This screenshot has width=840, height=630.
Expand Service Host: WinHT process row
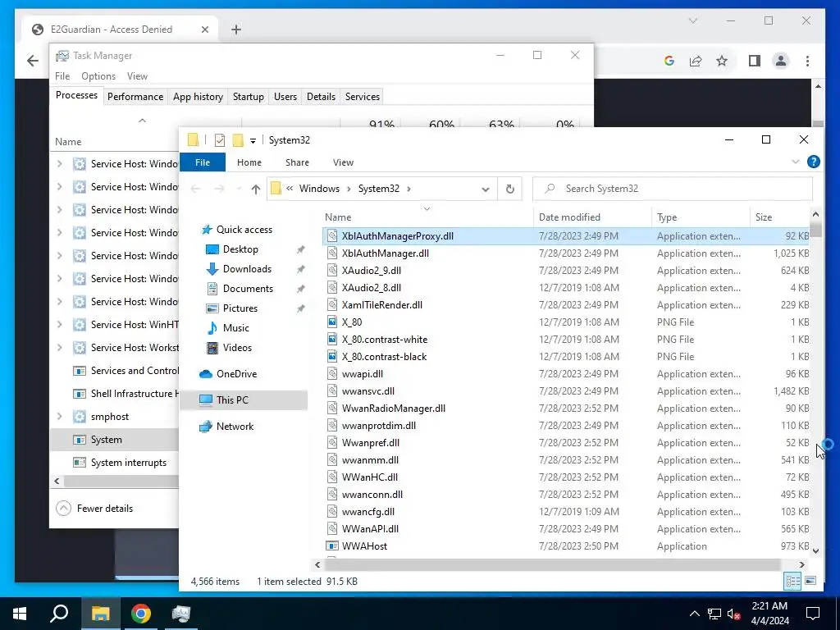click(x=59, y=324)
